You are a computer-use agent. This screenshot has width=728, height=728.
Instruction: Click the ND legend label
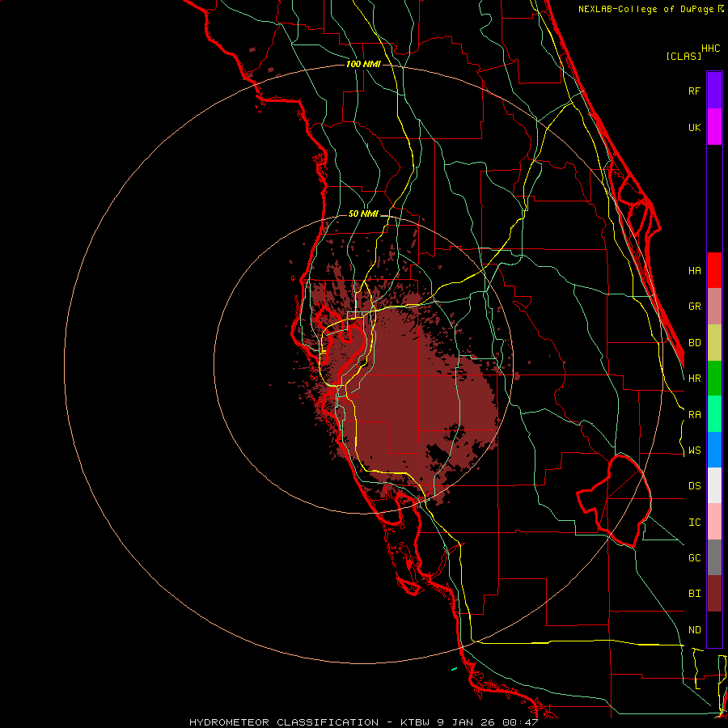tap(695, 630)
